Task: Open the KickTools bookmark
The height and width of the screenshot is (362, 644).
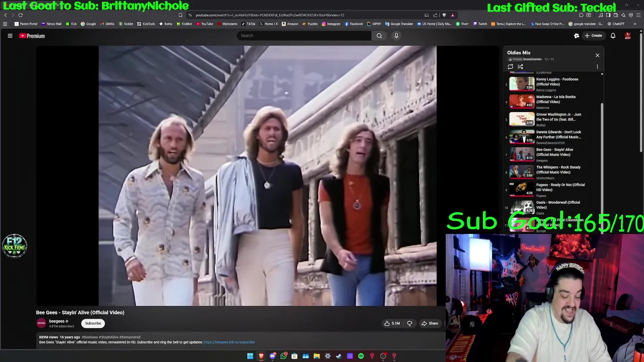Action: pyautogui.click(x=146, y=24)
